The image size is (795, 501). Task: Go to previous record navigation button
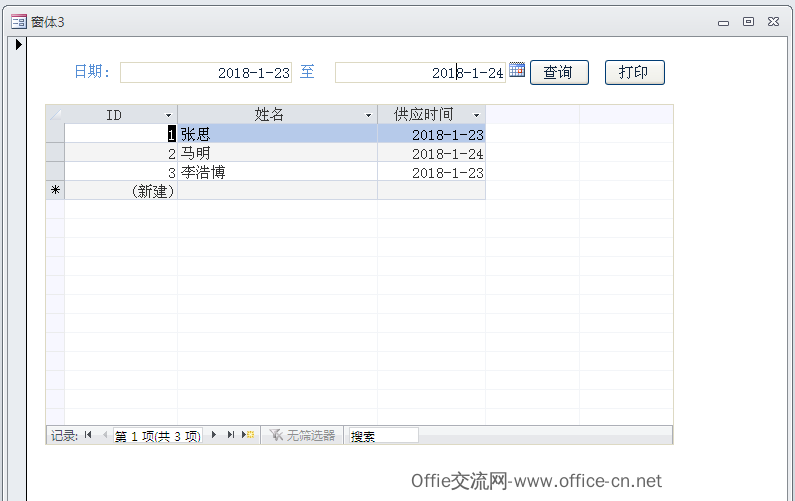(104, 435)
